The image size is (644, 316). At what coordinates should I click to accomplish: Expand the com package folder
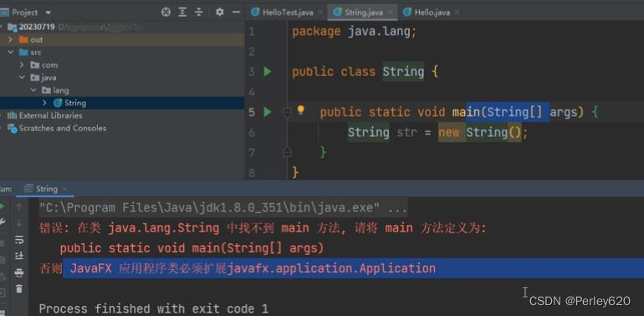[22, 65]
